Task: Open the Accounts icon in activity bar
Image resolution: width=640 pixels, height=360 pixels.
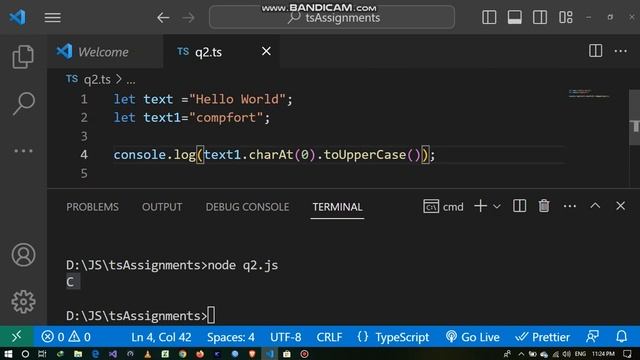Action: [23, 255]
